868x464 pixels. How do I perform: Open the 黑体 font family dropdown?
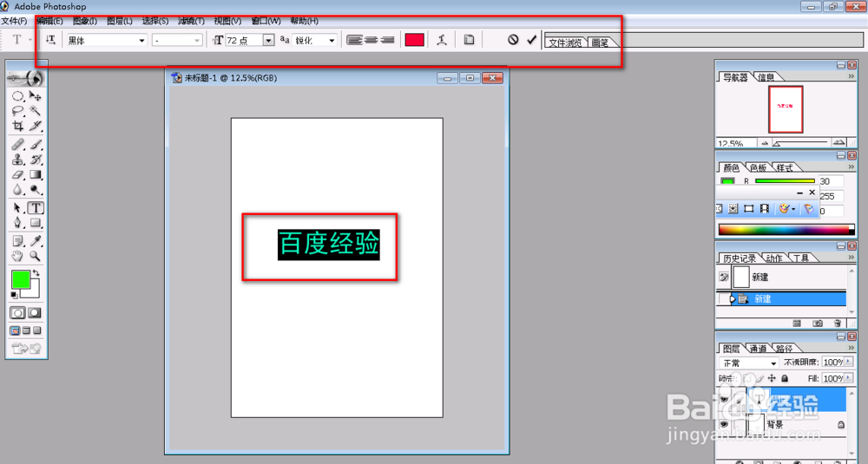(141, 41)
